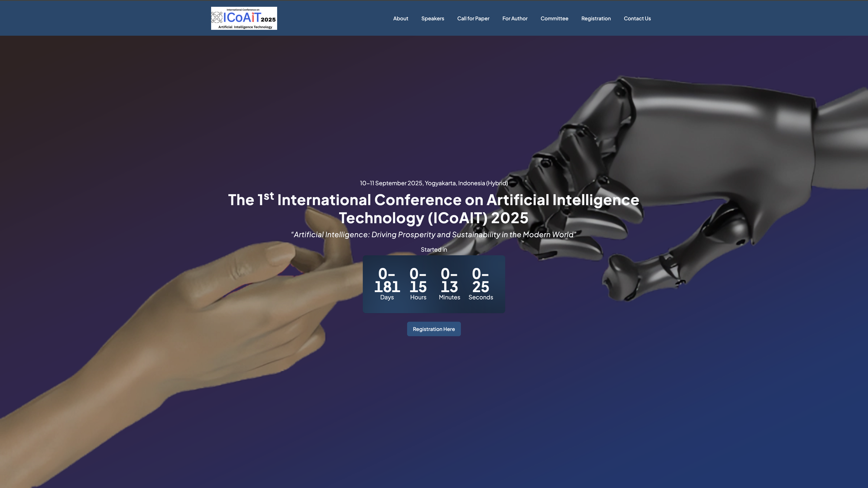
Task: Click the italic conference theme tagline
Action: (433, 235)
